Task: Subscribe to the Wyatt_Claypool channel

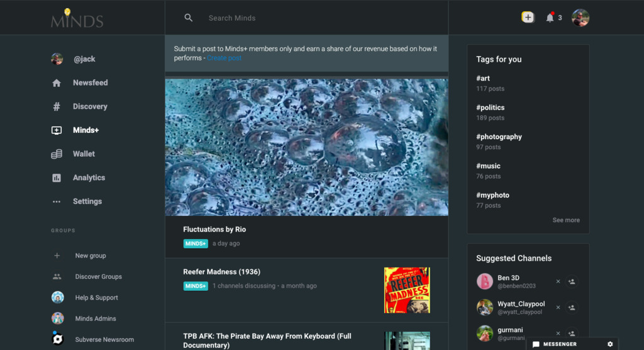Action: click(x=572, y=308)
